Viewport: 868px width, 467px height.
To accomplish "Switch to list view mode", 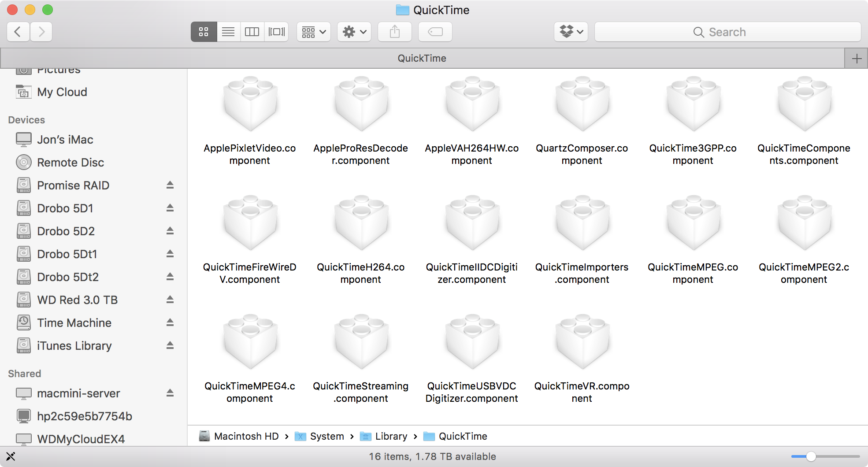I will coord(228,32).
